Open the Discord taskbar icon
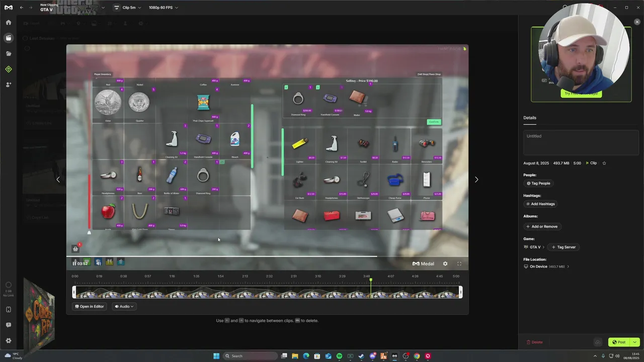The image size is (644, 362). tap(372, 356)
